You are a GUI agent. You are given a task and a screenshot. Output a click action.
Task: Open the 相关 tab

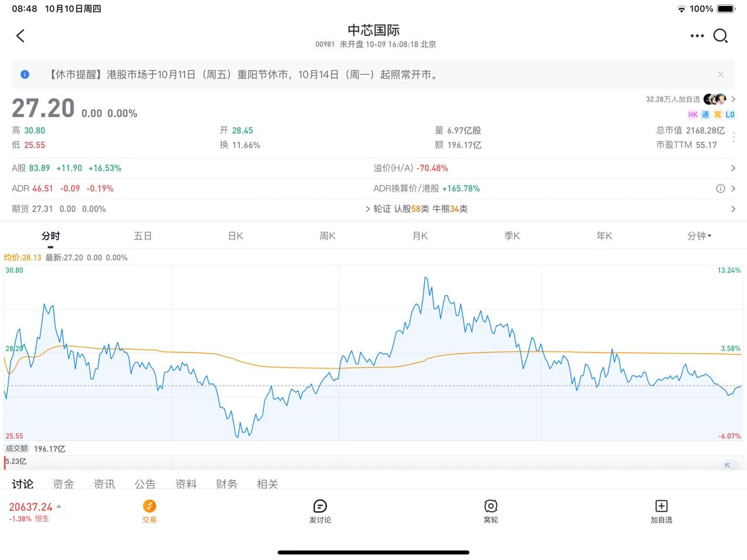[268, 484]
